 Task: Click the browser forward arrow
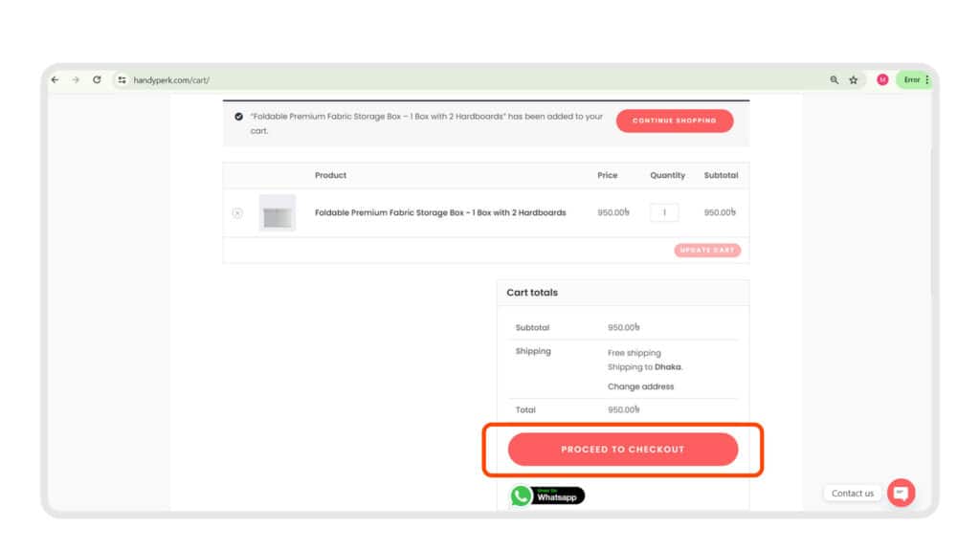[x=76, y=80]
